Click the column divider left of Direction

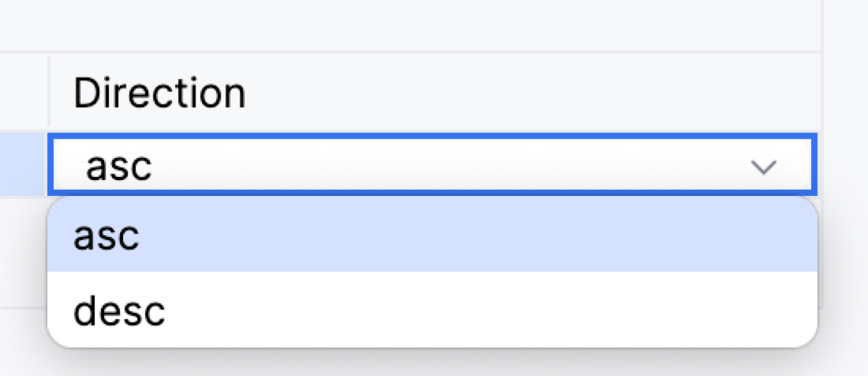pos(49,92)
